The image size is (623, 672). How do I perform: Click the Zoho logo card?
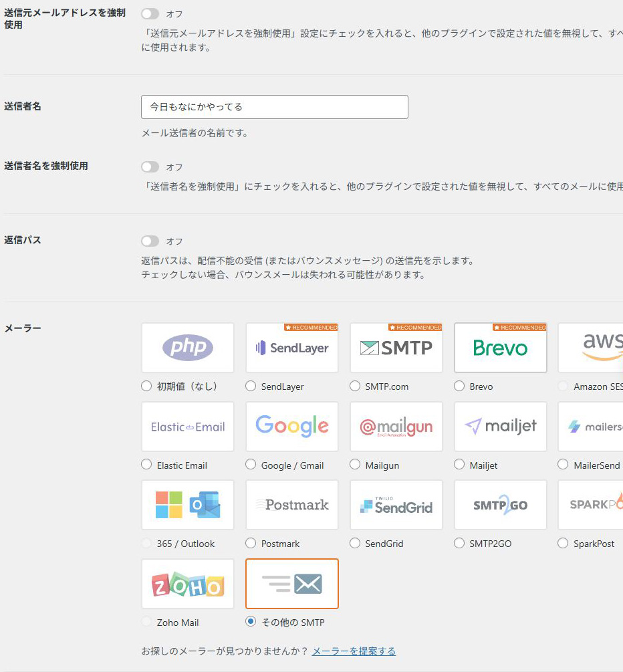[188, 584]
